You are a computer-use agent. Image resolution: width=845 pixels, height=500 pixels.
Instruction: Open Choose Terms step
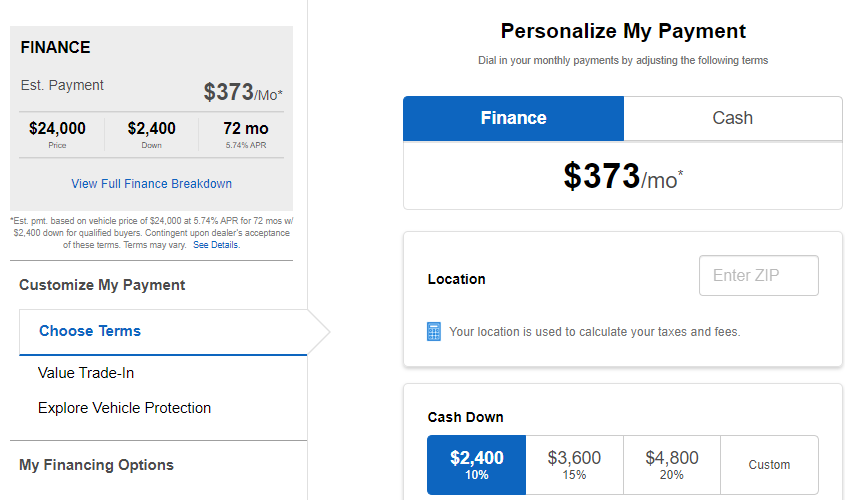click(163, 332)
